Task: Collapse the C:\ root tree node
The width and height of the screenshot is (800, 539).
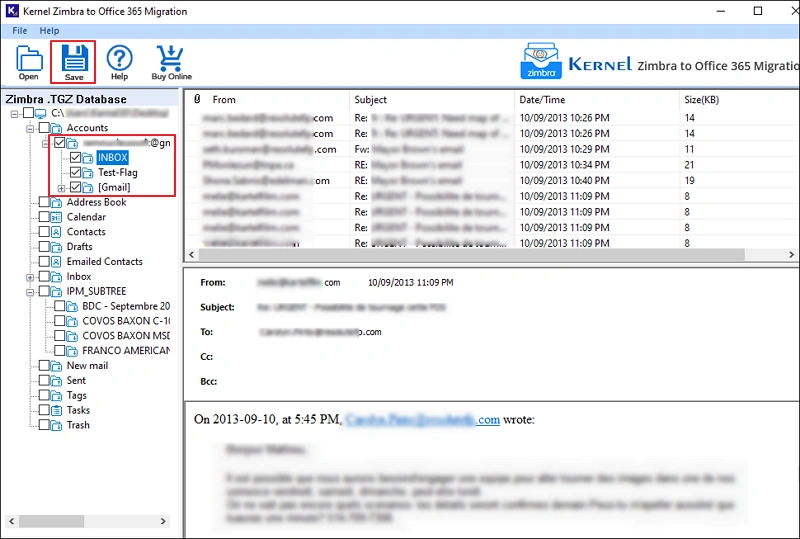Action: [x=15, y=114]
